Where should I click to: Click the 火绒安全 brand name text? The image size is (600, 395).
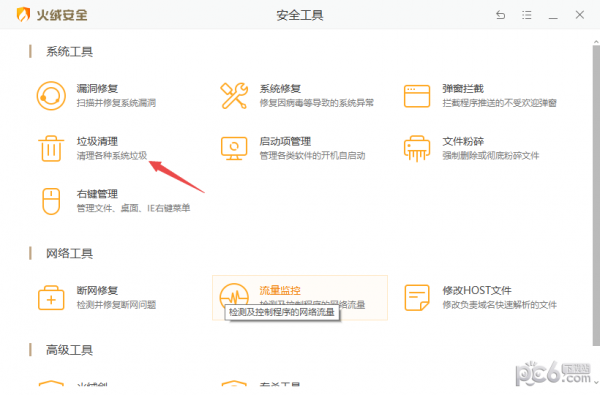tap(62, 15)
